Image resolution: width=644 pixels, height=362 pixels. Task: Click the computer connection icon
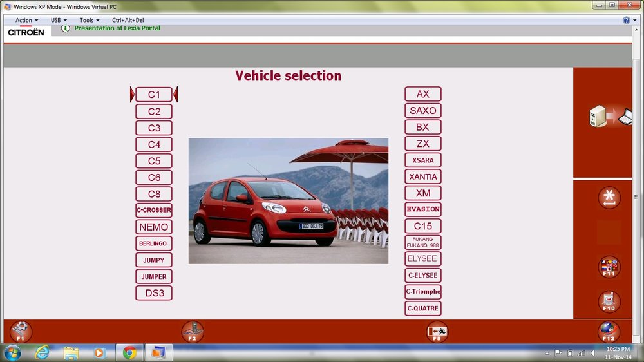(x=611, y=116)
